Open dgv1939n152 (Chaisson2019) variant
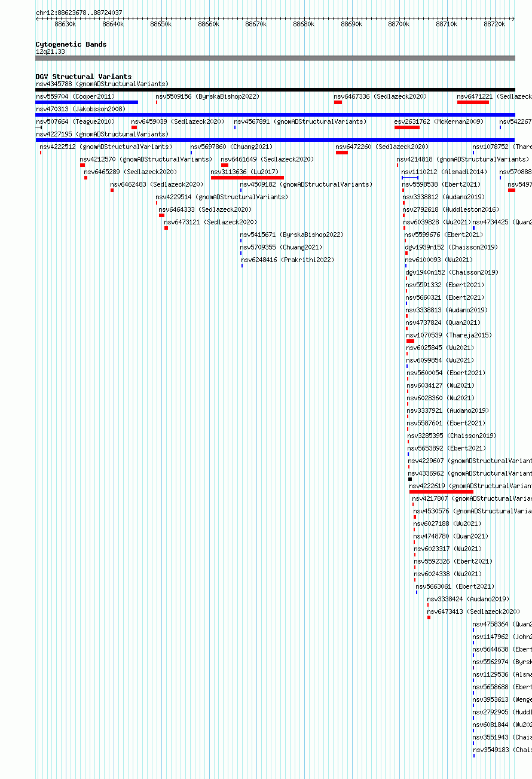The width and height of the screenshot is (532, 779). 451,247
